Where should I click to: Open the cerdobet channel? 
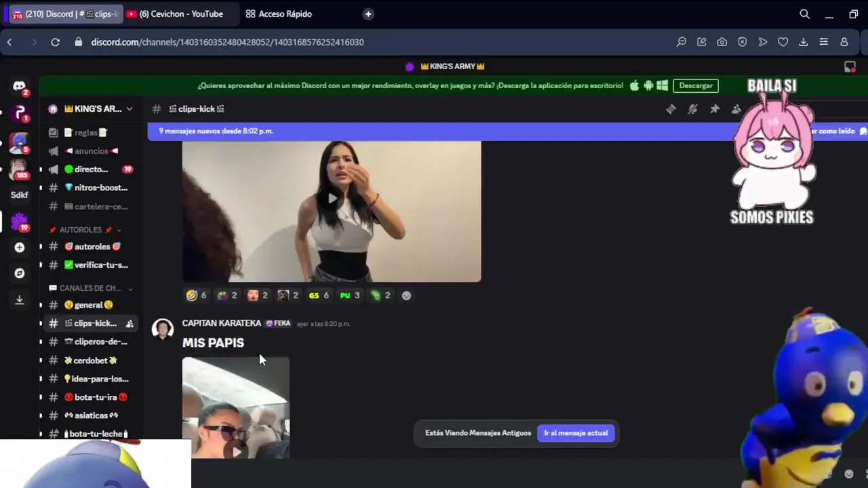[91, 361]
